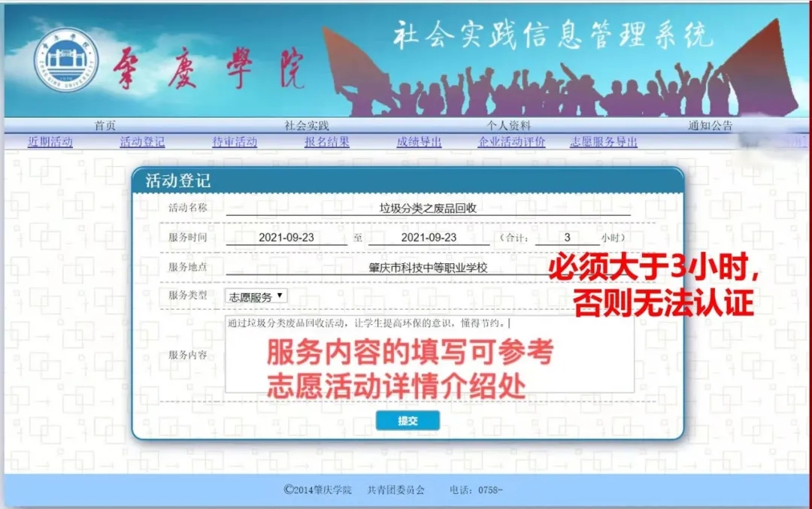
Task: View the 报名结果 link
Action: (326, 141)
